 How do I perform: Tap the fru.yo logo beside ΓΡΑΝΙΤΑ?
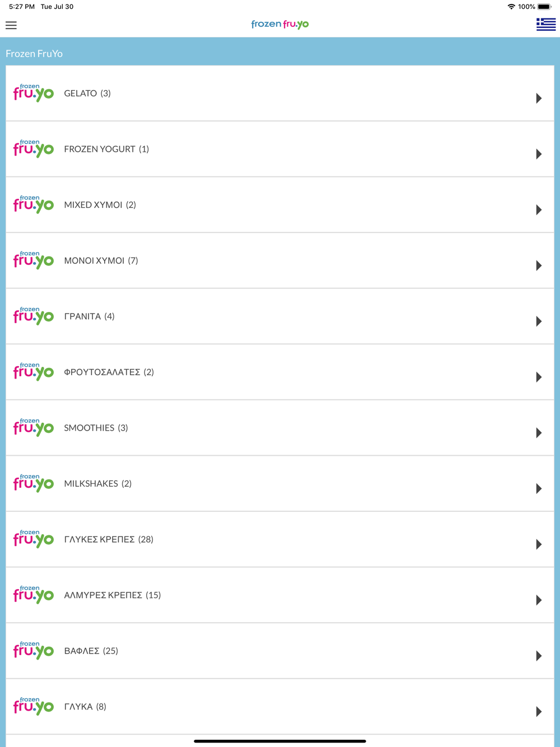click(34, 316)
